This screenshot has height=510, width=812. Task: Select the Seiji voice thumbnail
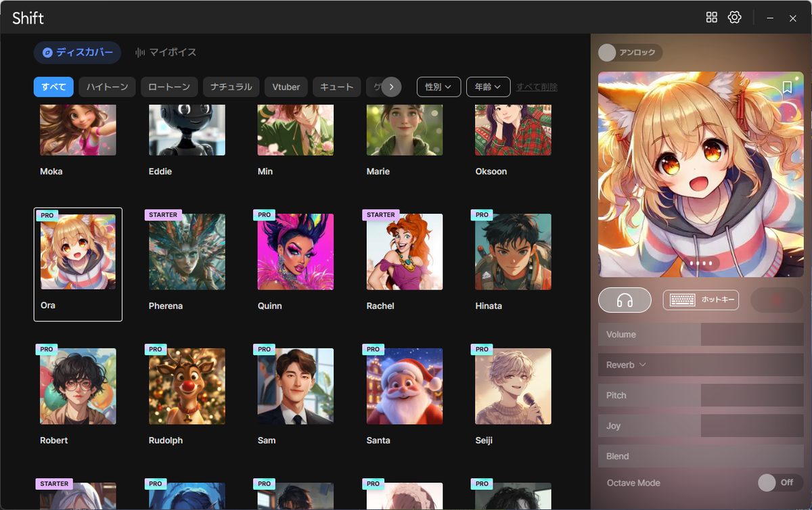(x=513, y=386)
